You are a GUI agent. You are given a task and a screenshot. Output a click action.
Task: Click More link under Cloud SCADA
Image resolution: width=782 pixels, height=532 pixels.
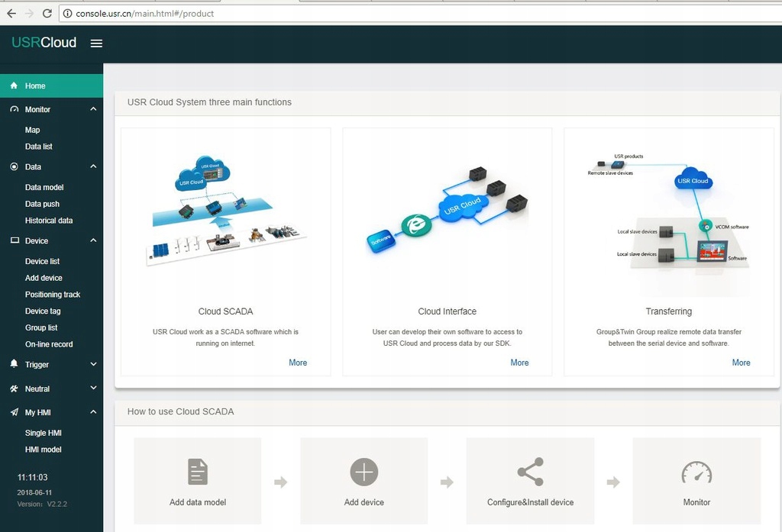(x=298, y=363)
